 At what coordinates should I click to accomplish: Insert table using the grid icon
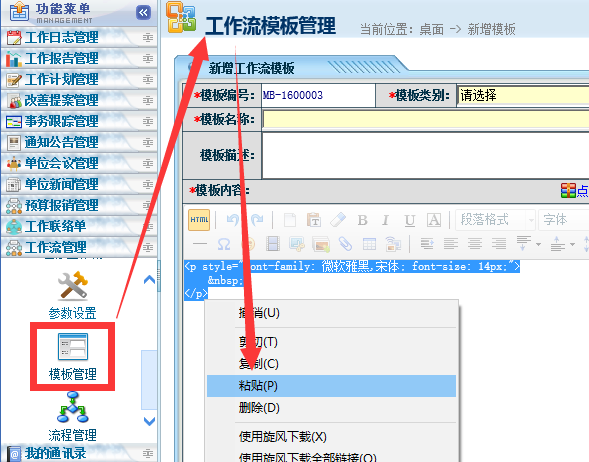tap(369, 244)
